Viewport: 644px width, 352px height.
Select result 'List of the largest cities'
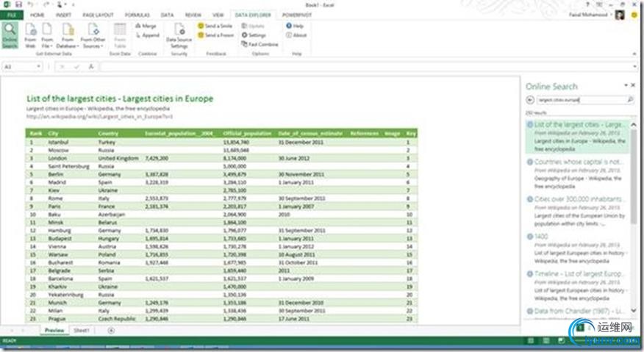coord(576,137)
